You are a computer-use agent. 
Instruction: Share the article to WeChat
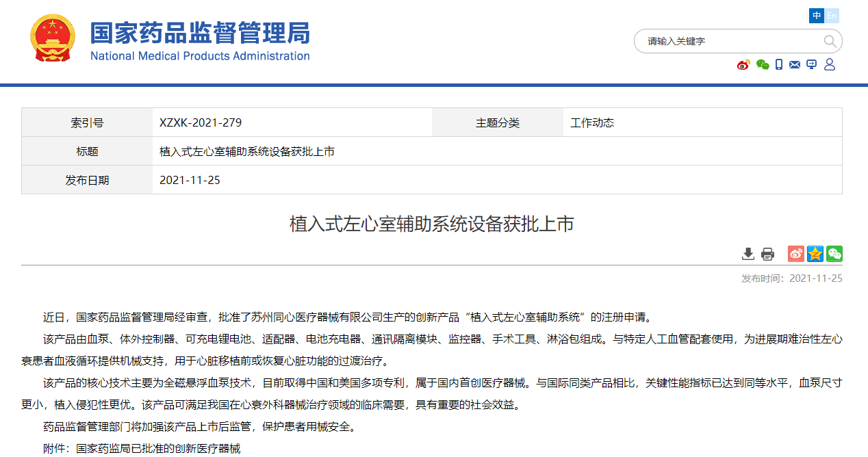pos(834,254)
